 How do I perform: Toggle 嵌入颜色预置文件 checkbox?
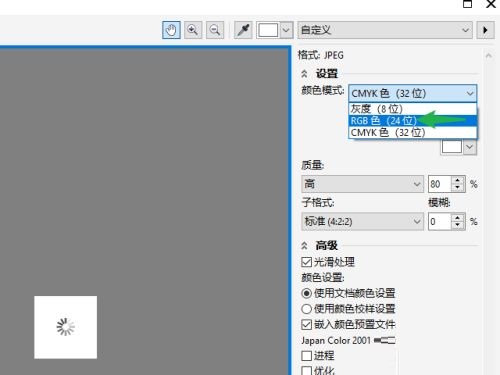(x=306, y=324)
